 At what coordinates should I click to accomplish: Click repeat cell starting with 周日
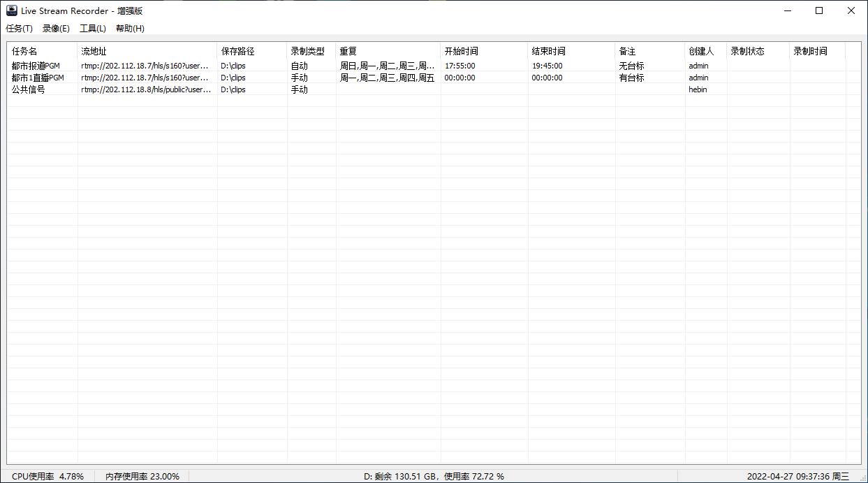tap(388, 66)
